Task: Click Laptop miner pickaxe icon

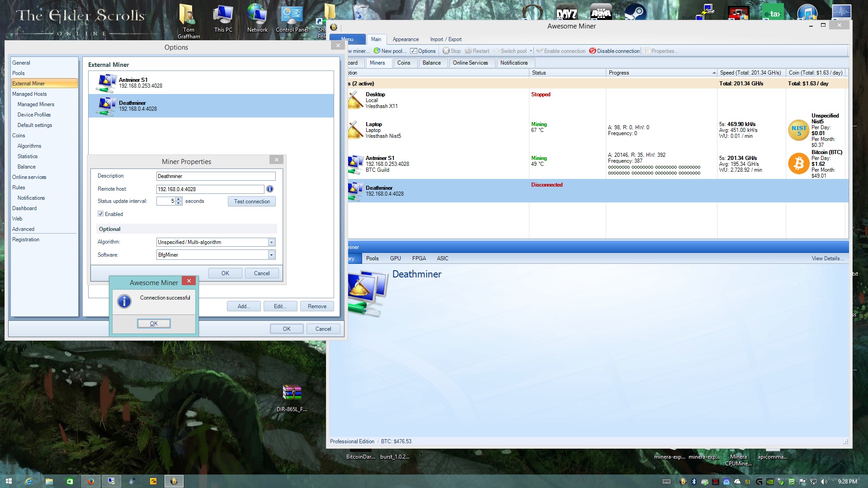Action: (355, 130)
